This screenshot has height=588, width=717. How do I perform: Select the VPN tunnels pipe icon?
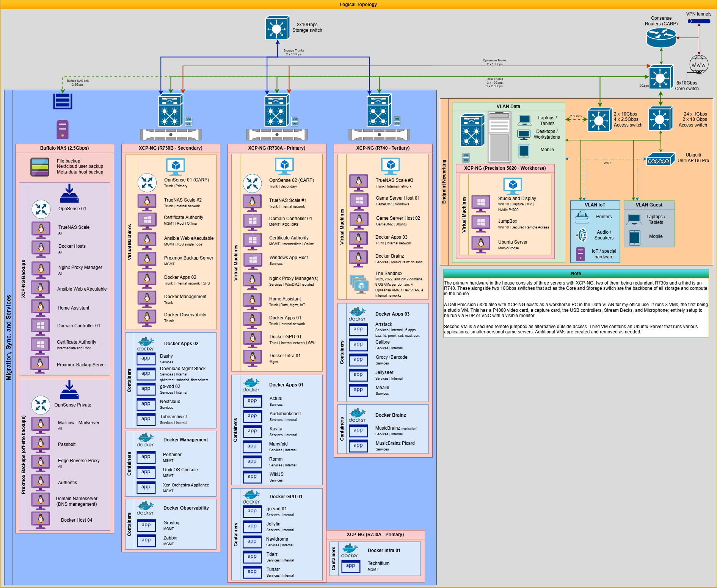pos(699,21)
